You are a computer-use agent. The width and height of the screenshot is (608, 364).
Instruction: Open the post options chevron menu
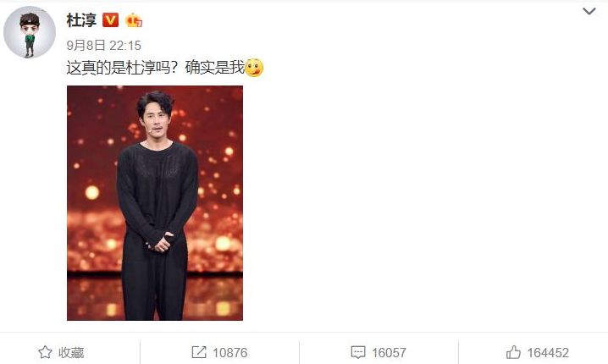click(x=589, y=11)
